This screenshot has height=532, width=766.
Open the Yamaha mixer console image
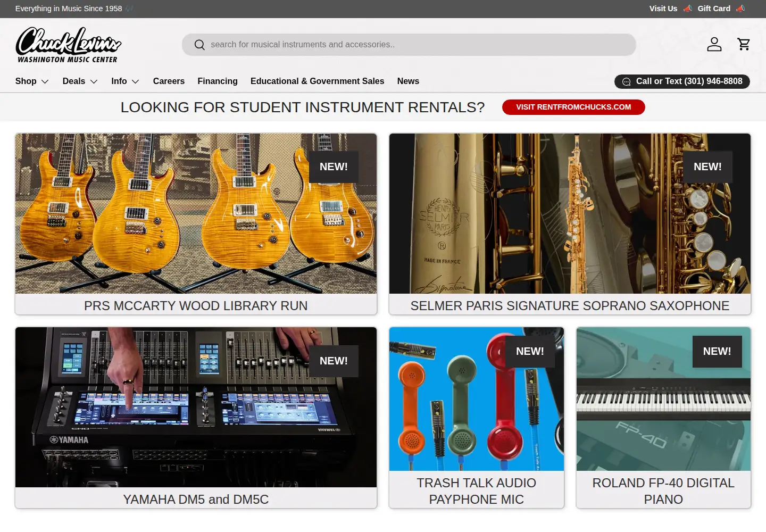pyautogui.click(x=196, y=407)
